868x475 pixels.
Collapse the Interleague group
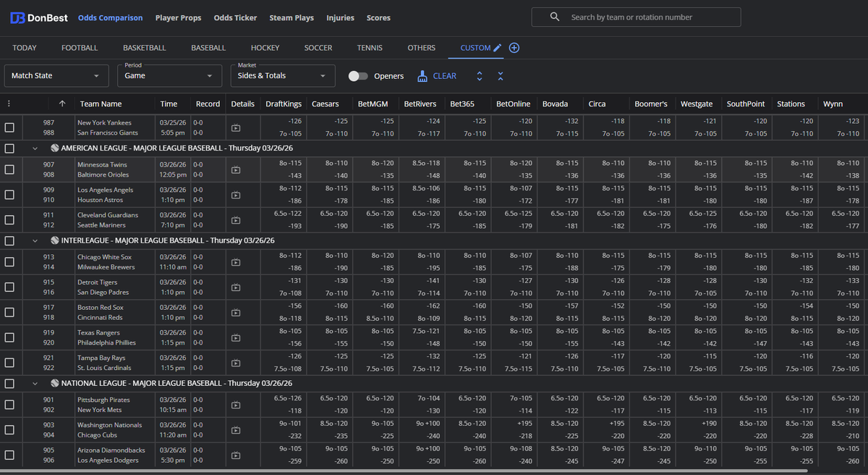[35, 240]
